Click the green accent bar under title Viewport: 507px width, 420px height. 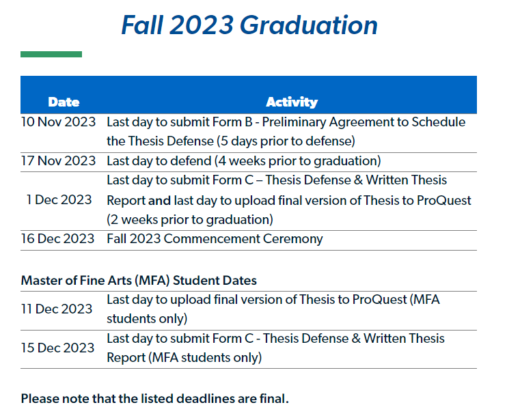point(51,54)
